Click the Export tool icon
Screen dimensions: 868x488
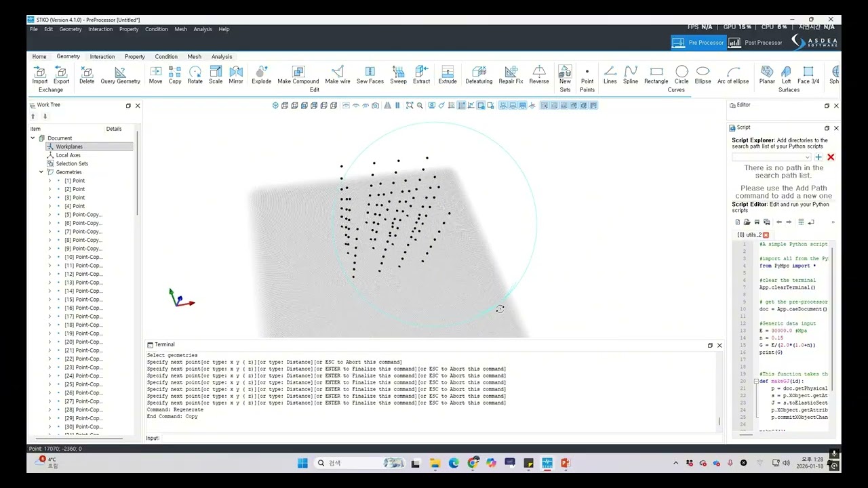pyautogui.click(x=61, y=75)
